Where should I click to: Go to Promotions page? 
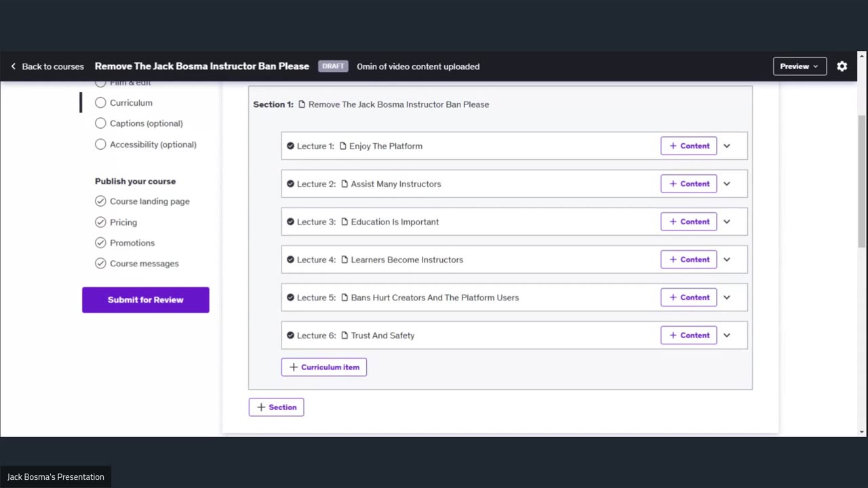click(x=132, y=243)
